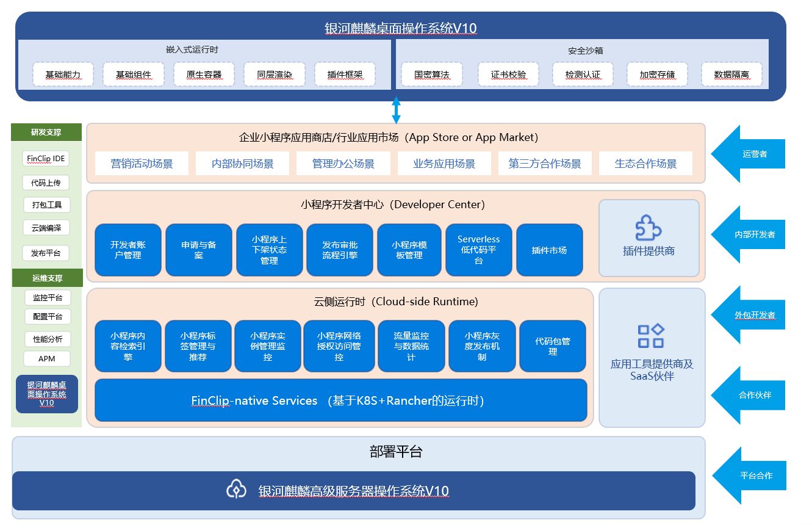812x525 pixels.
Task: Click the 银河麒麟桌面操作系统V10 top title
Action: click(400, 29)
